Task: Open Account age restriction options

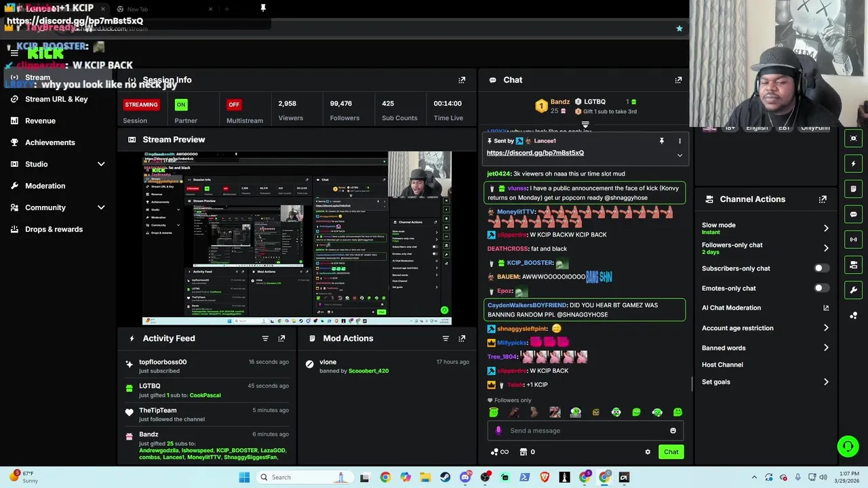Action: click(x=766, y=328)
